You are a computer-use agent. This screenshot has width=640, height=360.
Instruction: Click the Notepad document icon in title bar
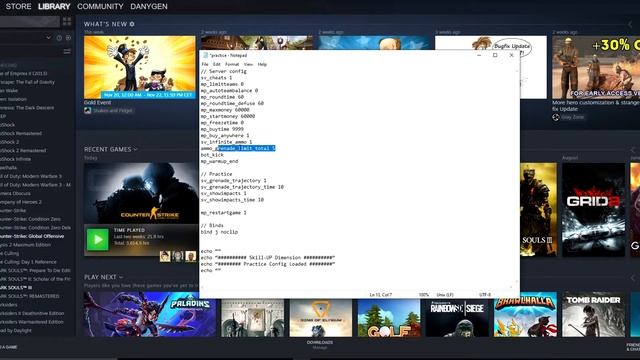pyautogui.click(x=205, y=55)
